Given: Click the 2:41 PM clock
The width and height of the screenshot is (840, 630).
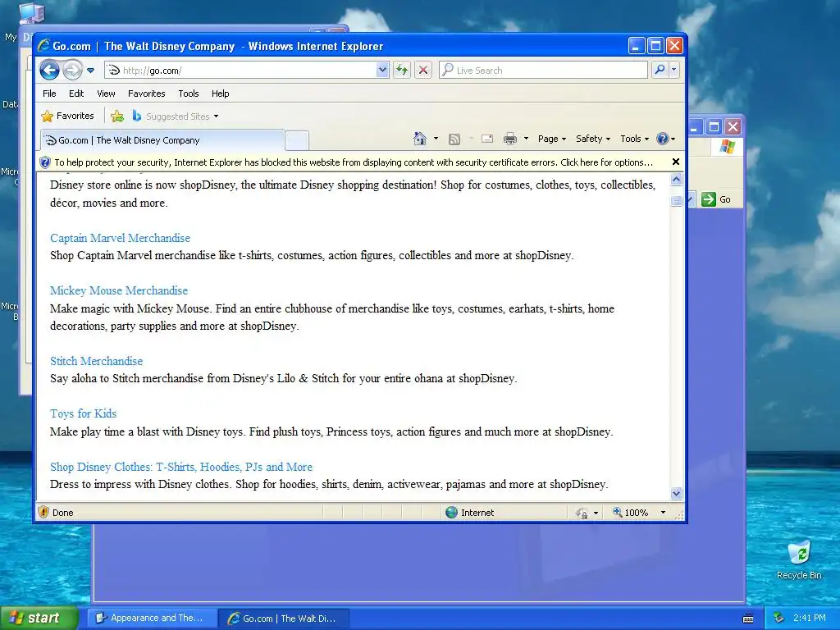Looking at the screenshot, I should [x=810, y=618].
